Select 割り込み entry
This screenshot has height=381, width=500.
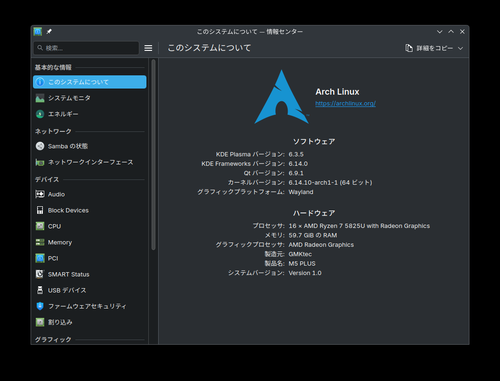[x=90, y=322]
